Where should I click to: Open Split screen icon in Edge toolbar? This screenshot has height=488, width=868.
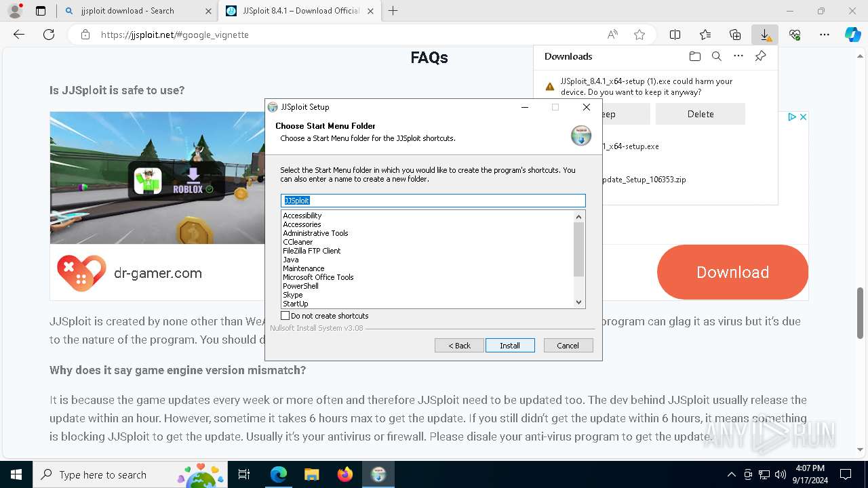pos(675,35)
